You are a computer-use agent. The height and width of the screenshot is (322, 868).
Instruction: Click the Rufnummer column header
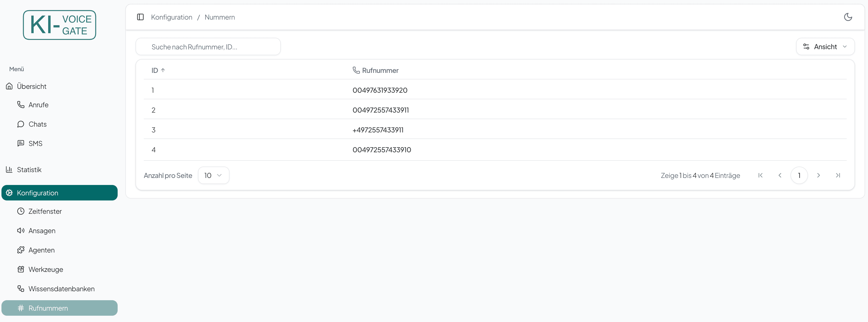(380, 70)
